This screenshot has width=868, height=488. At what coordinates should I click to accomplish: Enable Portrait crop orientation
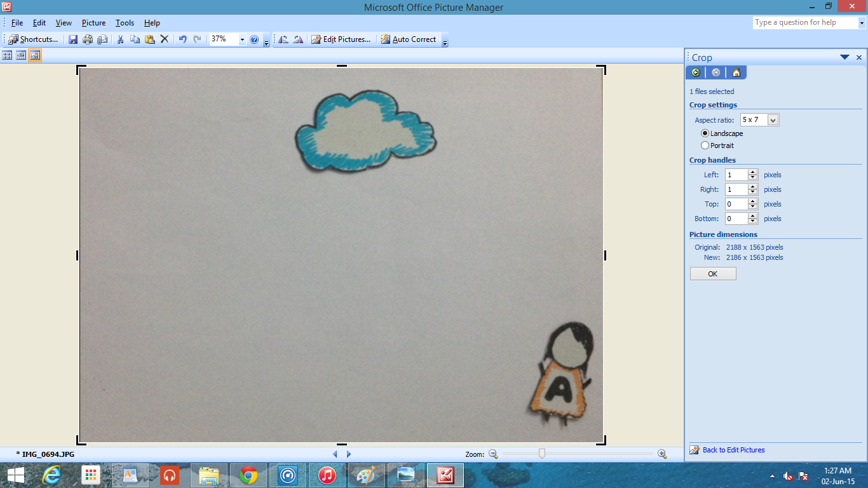705,145
